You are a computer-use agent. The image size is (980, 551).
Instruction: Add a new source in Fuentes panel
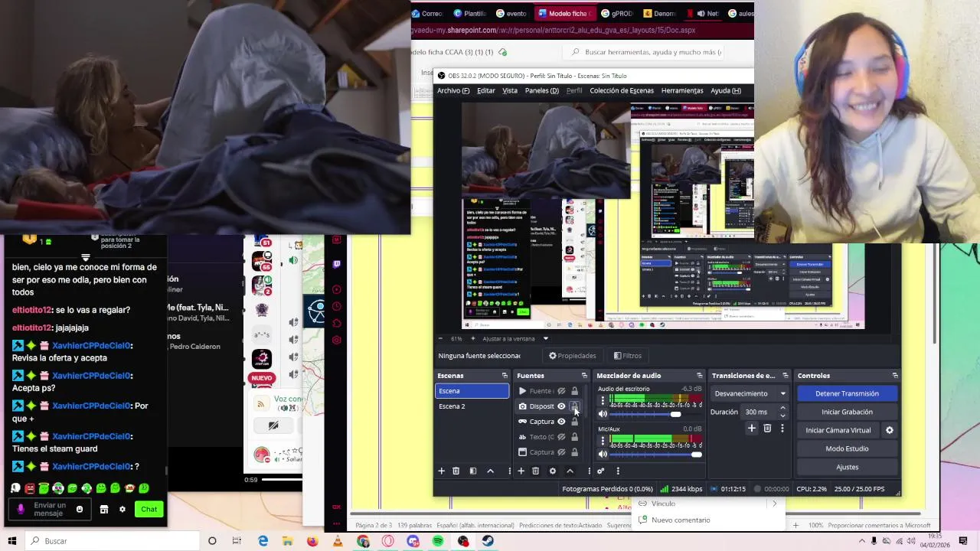(x=521, y=471)
